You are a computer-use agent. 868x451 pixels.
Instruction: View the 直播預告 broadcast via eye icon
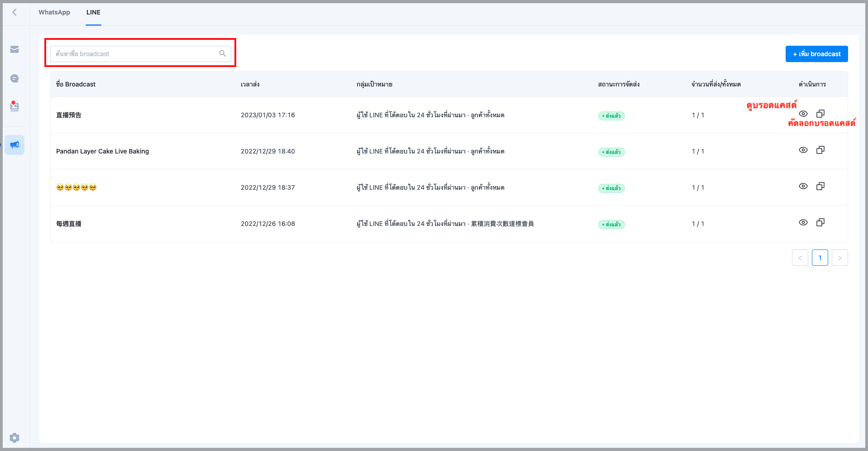(803, 114)
